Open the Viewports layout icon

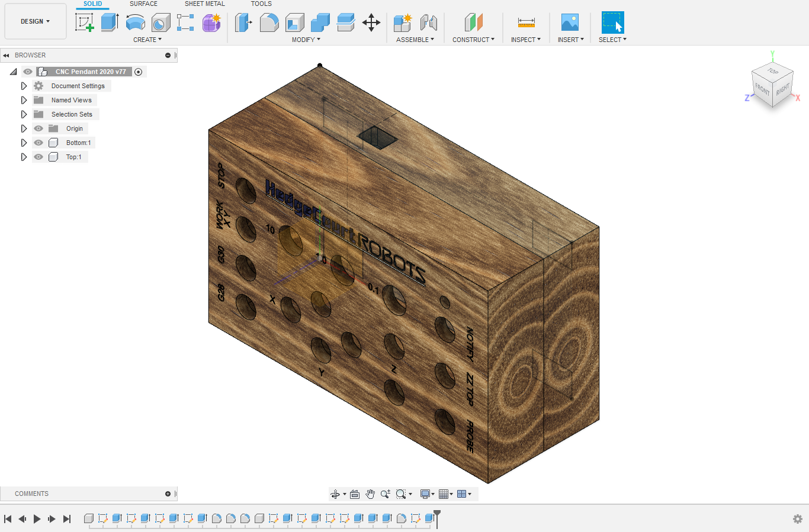461,494
